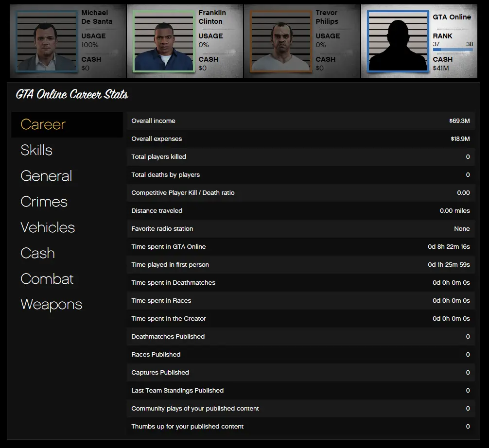This screenshot has height=448, width=489.
Task: Select Time played in first person row
Action: [x=300, y=265]
